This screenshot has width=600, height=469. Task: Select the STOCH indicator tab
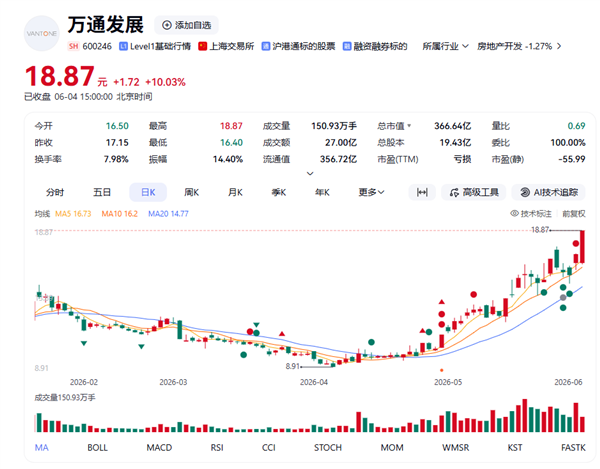click(328, 447)
